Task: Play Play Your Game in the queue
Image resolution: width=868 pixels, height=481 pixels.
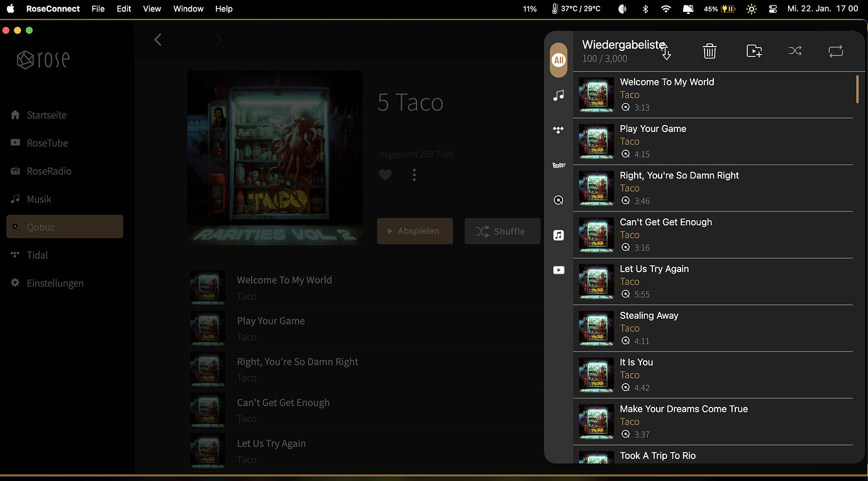Action: [713, 141]
